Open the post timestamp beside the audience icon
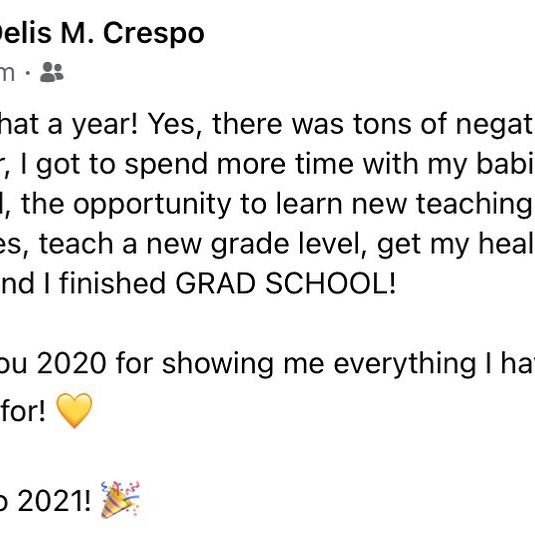 (x=7, y=73)
